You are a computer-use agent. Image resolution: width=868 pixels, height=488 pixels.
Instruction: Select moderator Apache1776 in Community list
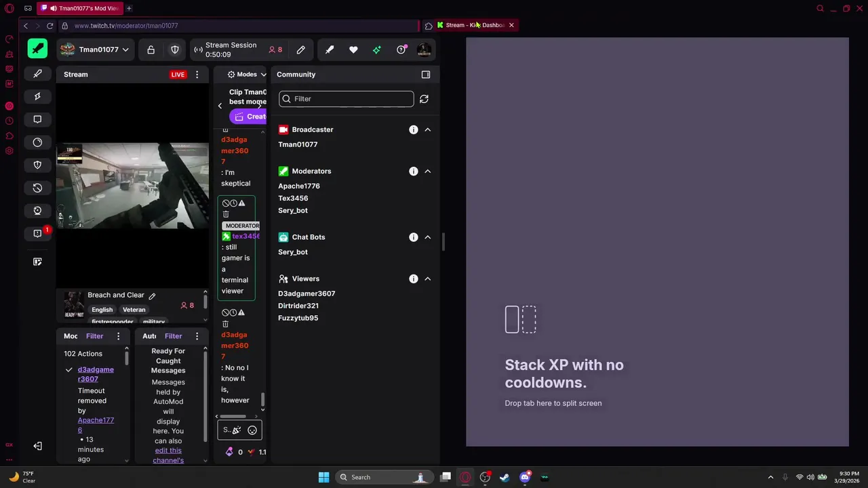[299, 186]
